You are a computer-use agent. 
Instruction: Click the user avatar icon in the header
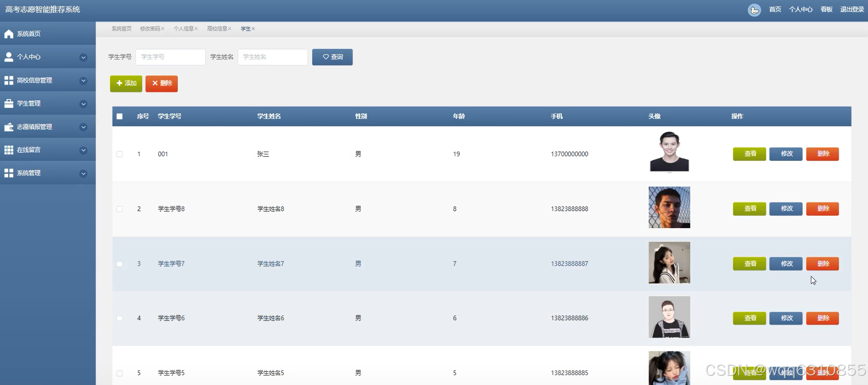click(754, 10)
